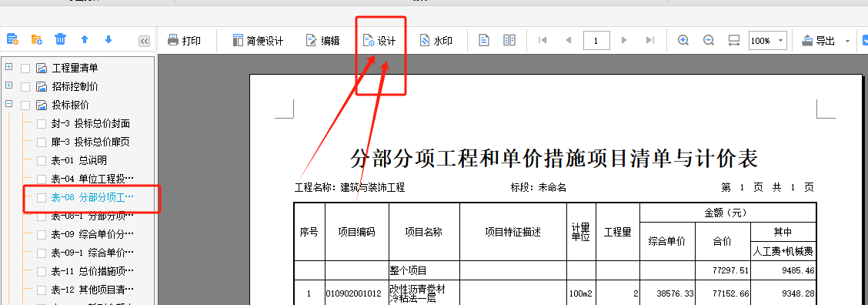Screen dimensions: 868x305
Task: Open report 封-3 投标总价封面
Action: pyautogui.click(x=91, y=124)
